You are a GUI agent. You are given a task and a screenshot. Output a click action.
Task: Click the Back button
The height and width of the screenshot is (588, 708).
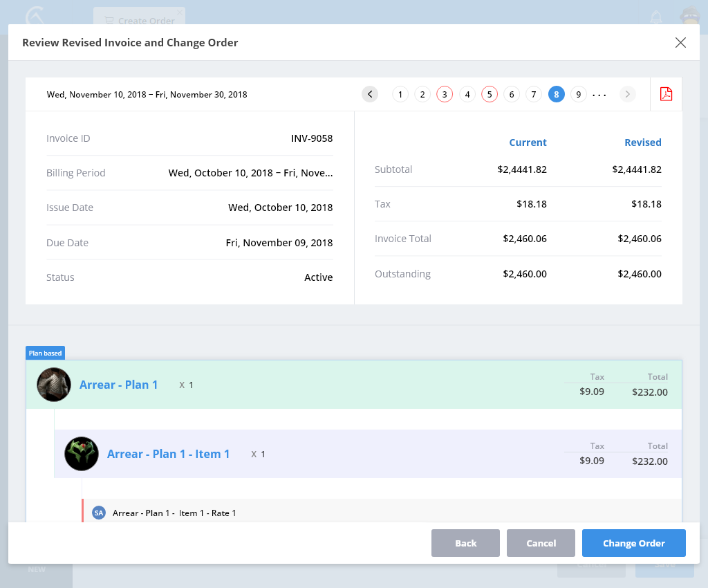tap(465, 543)
